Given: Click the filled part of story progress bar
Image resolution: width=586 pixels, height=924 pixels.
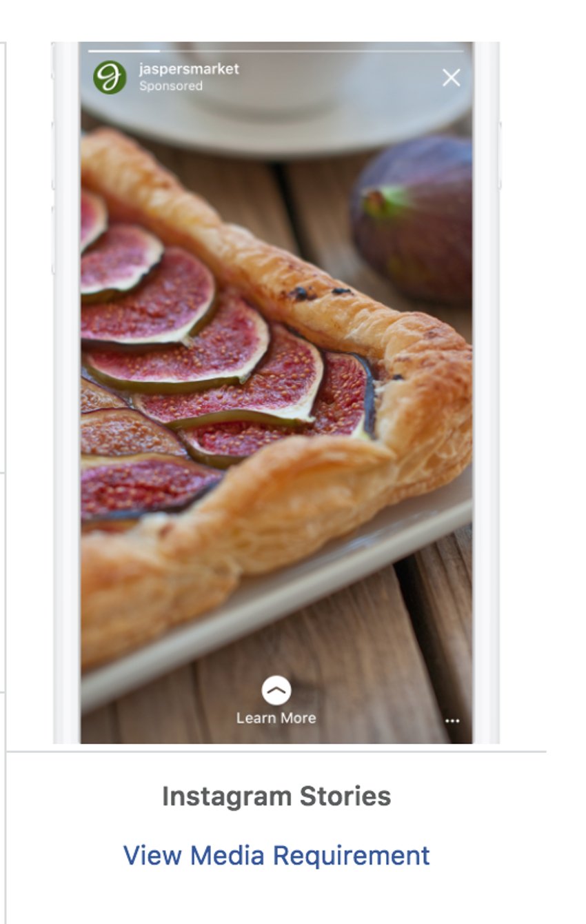Looking at the screenshot, I should pos(124,51).
